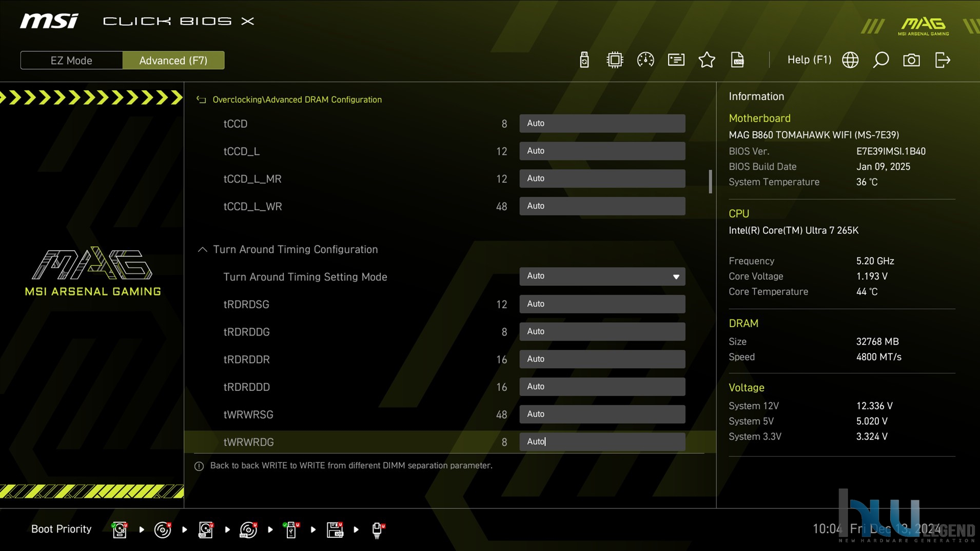Viewport: 980px width, 551px height.
Task: Select the USB floppy boot device icon
Action: pyautogui.click(x=335, y=529)
